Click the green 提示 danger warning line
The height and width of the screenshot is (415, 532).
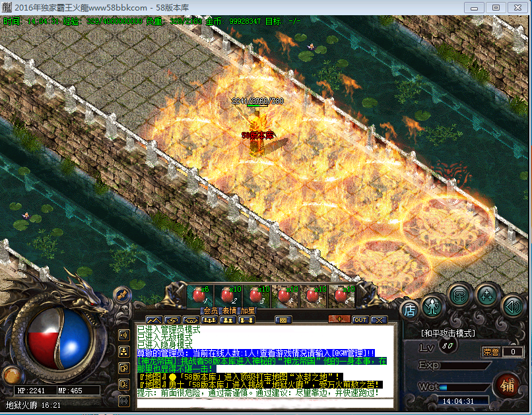[x=258, y=393]
